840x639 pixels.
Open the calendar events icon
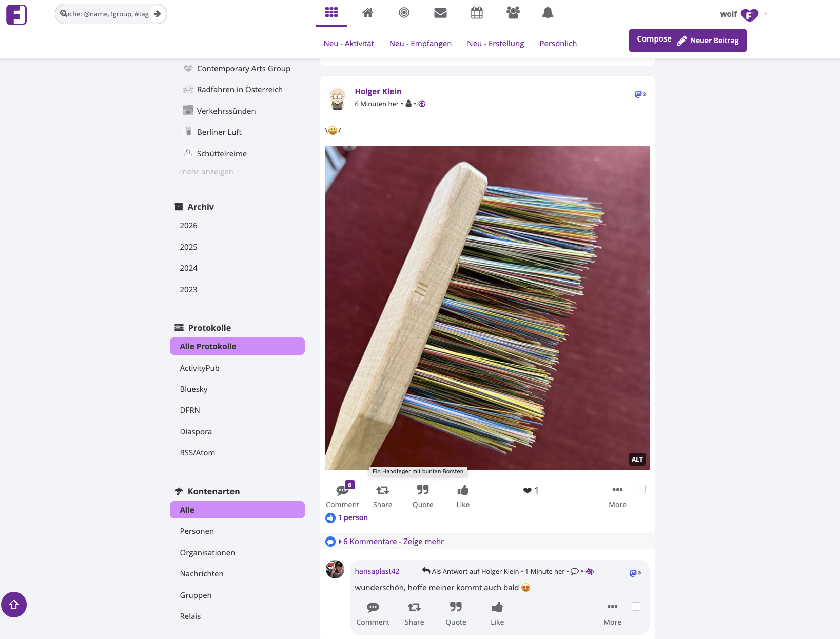(477, 13)
